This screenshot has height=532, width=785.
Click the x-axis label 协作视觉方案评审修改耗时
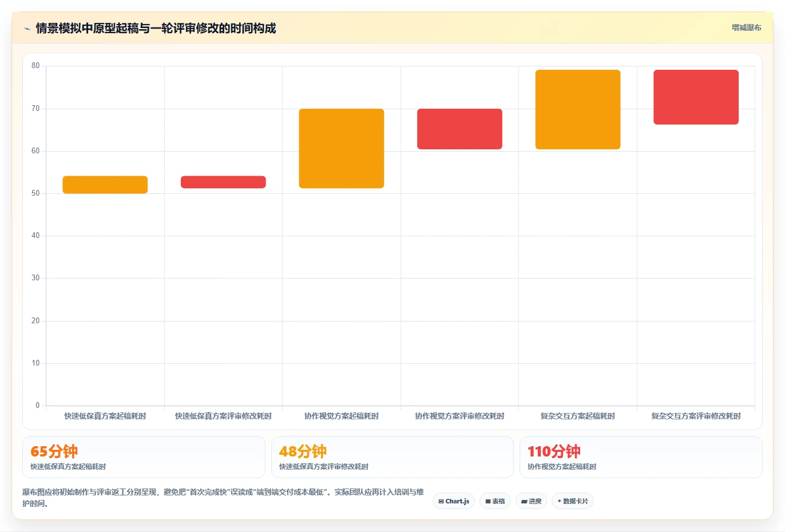click(x=459, y=416)
